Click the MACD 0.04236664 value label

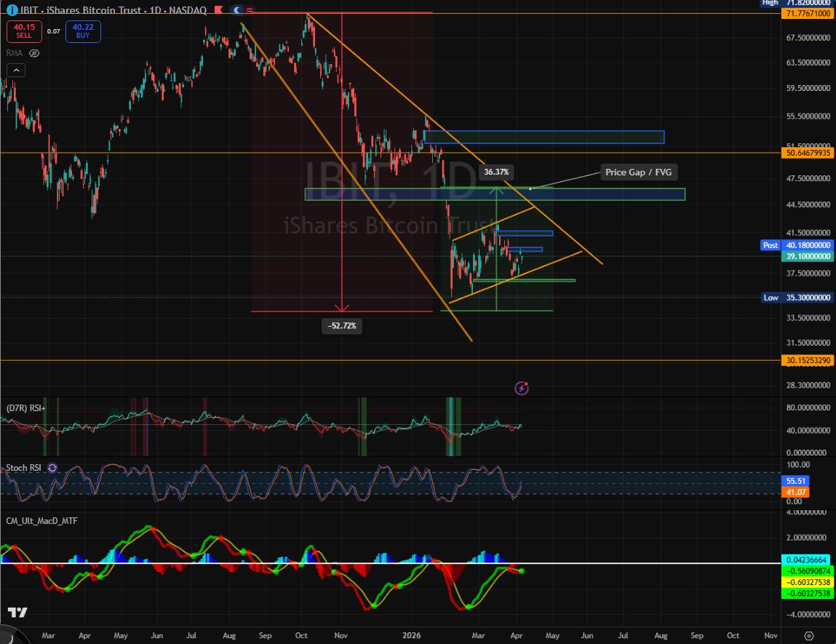(807, 560)
